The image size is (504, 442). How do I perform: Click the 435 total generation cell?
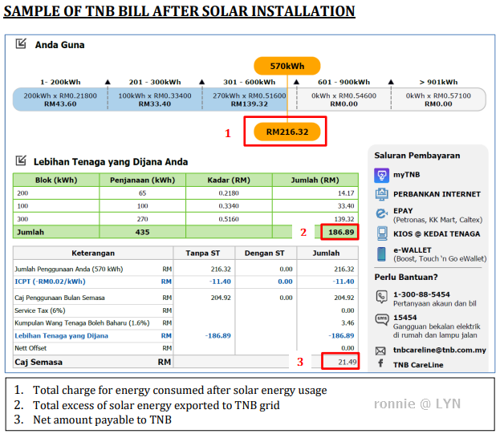coord(142,233)
